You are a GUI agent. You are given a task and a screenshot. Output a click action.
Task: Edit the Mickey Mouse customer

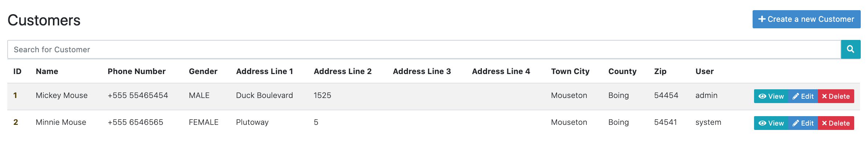(803, 96)
